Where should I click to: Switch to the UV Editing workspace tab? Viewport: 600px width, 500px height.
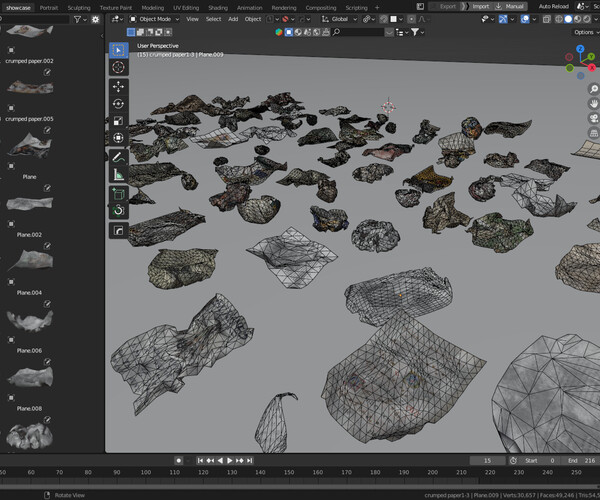click(186, 8)
